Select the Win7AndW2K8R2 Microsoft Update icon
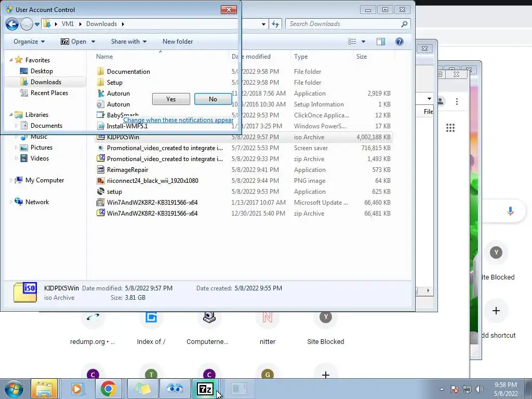Image resolution: width=532 pixels, height=399 pixels. [100, 202]
